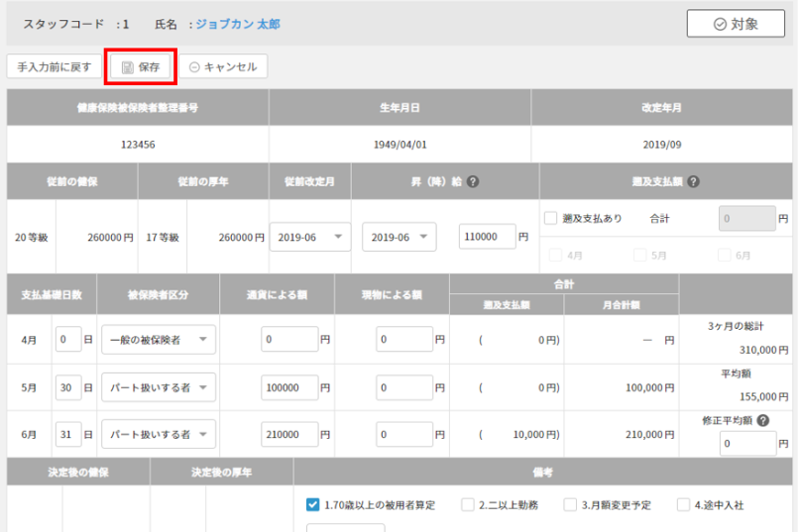Click 昇(降)給 amount field showing 110000
This screenshot has width=798, height=532.
[488, 238]
